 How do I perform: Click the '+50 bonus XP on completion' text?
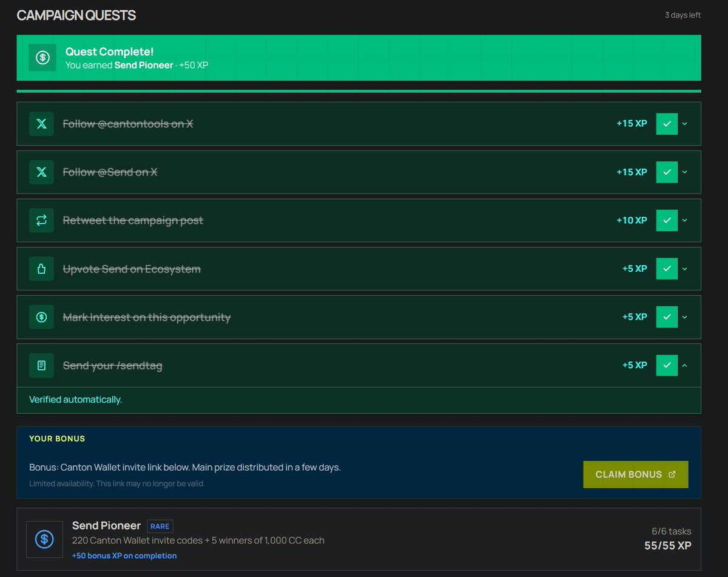[124, 556]
